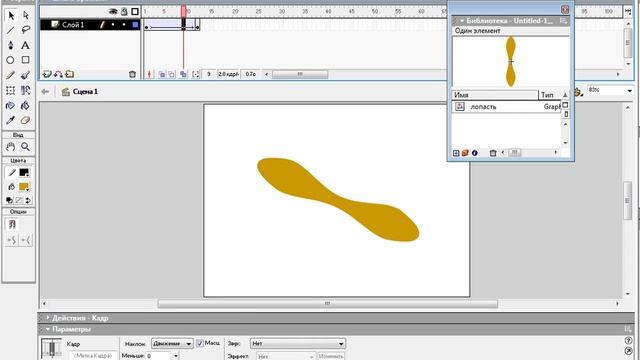
Task: Open Modify Onion Markers menu
Action: tap(196, 74)
